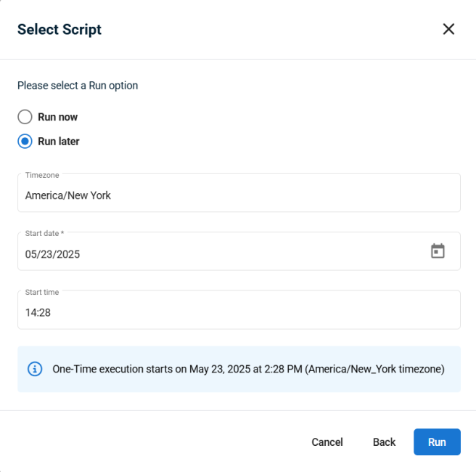Open the Start date calendar picker
Image resolution: width=476 pixels, height=472 pixels.
tap(438, 251)
